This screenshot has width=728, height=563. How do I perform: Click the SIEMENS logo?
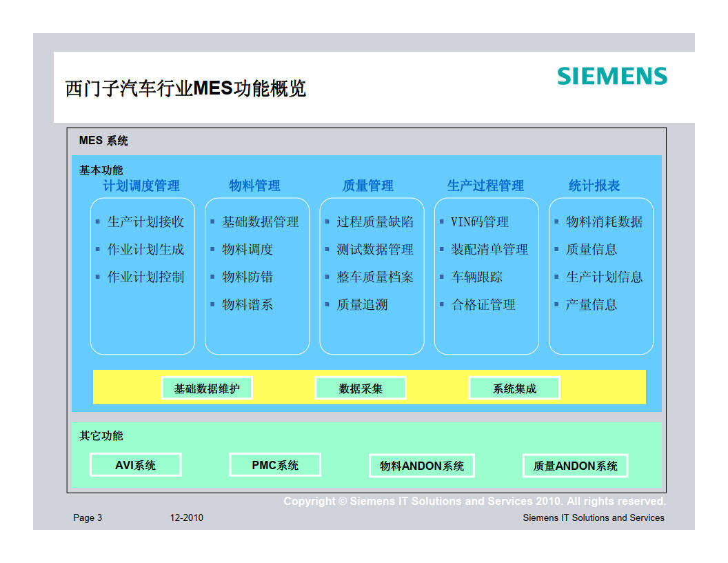(611, 77)
